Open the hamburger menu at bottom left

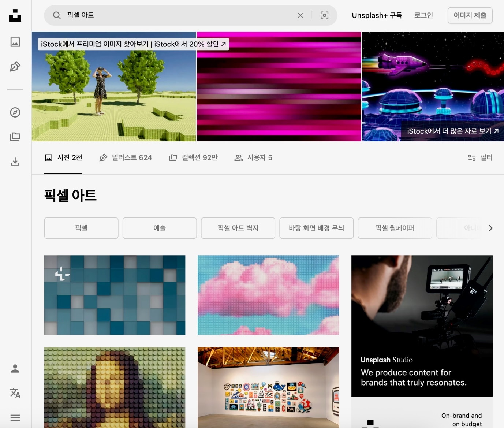[15, 417]
